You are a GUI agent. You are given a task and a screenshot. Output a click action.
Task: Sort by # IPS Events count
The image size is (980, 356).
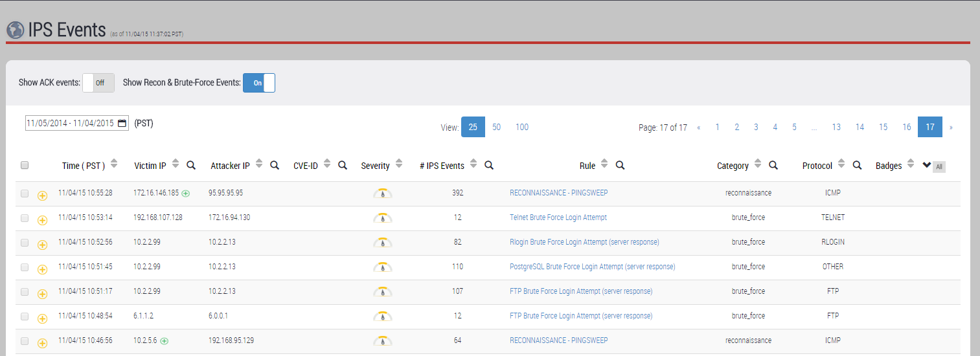(473, 164)
